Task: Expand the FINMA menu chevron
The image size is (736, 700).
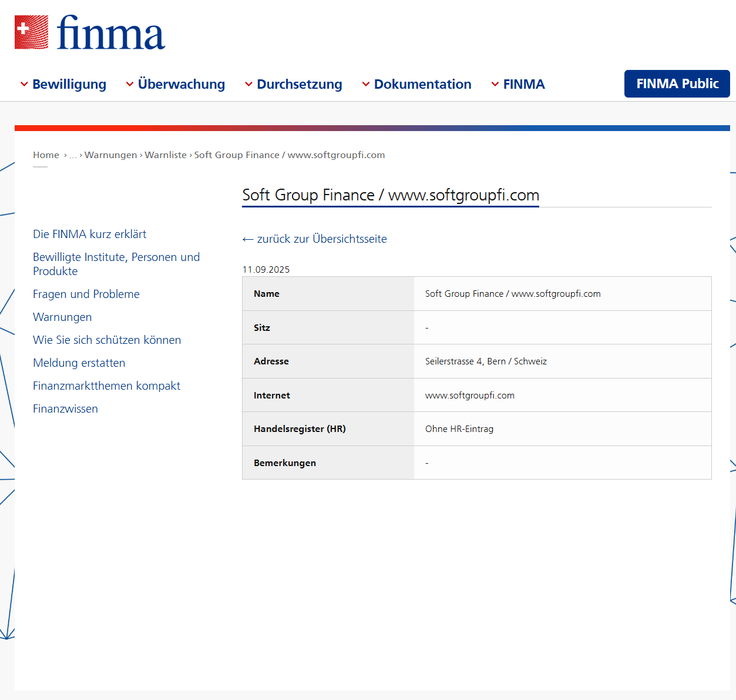Action: (x=495, y=84)
